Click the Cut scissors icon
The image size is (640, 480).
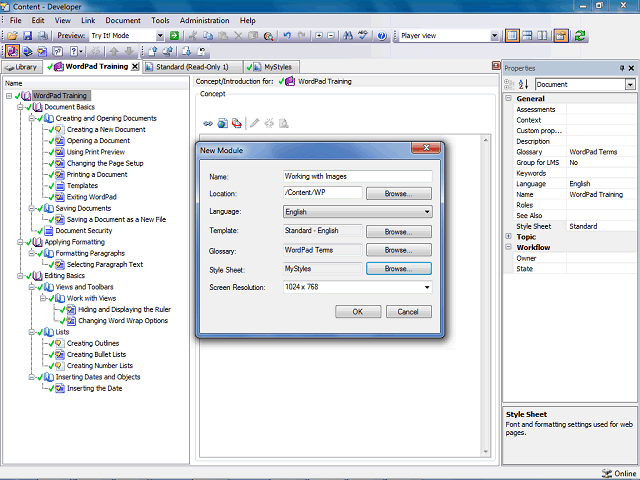[x=193, y=36]
